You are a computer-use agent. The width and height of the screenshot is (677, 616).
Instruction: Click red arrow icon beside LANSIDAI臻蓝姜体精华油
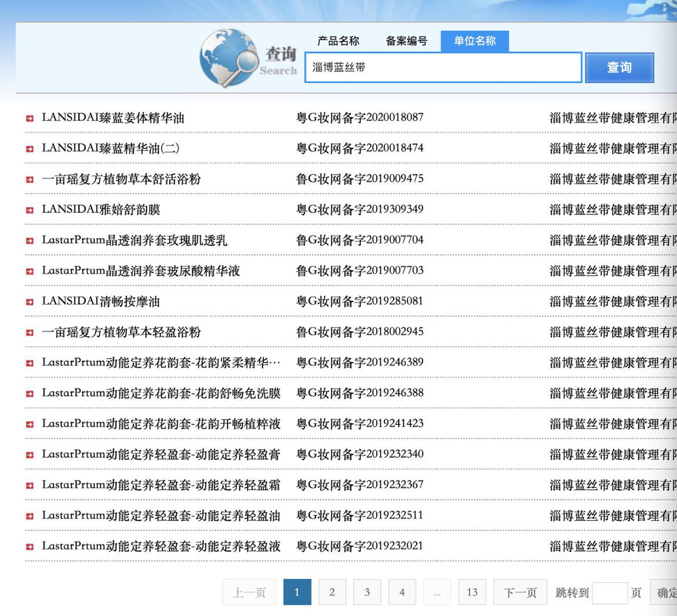[29, 118]
